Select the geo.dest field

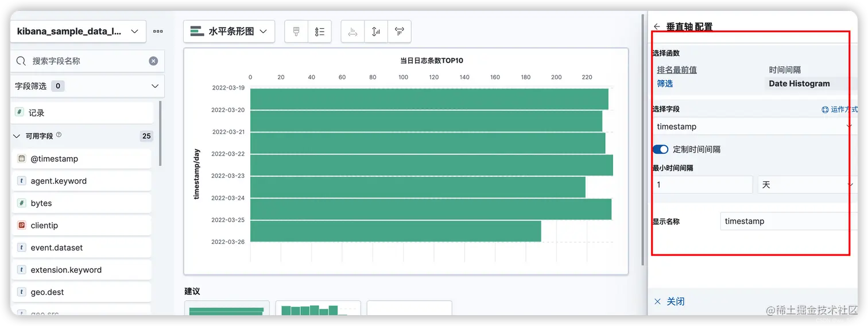(x=82, y=292)
